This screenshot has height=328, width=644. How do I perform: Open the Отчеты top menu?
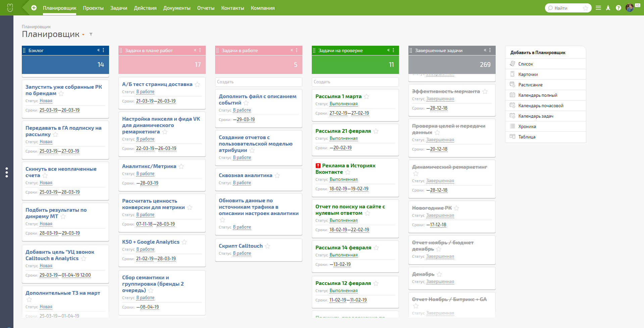click(206, 8)
